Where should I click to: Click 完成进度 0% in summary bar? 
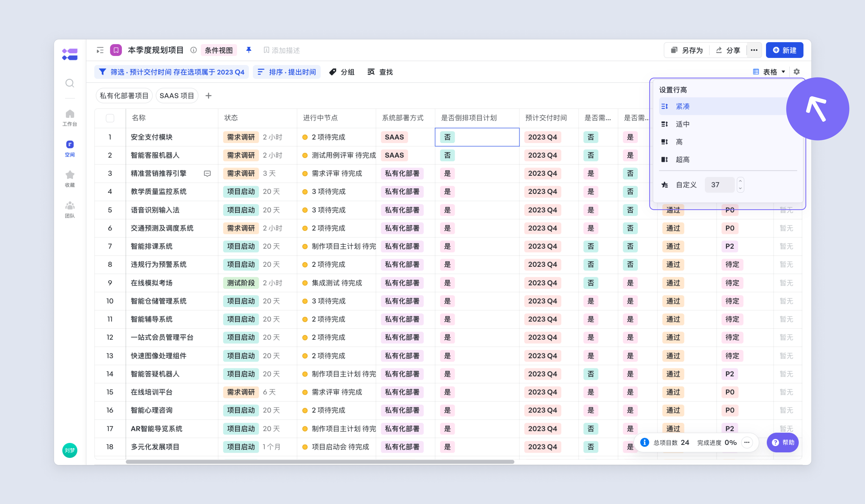[717, 443]
